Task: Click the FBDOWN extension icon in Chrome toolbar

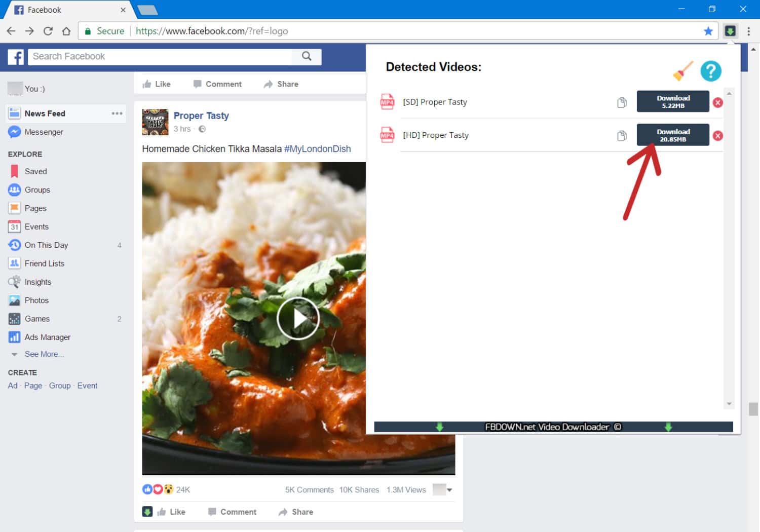Action: pyautogui.click(x=730, y=31)
